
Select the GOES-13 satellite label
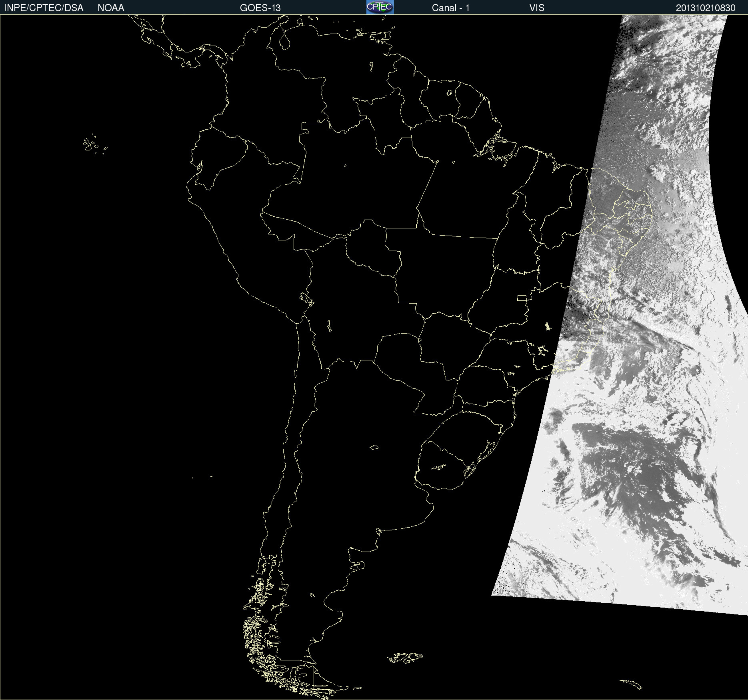click(260, 8)
